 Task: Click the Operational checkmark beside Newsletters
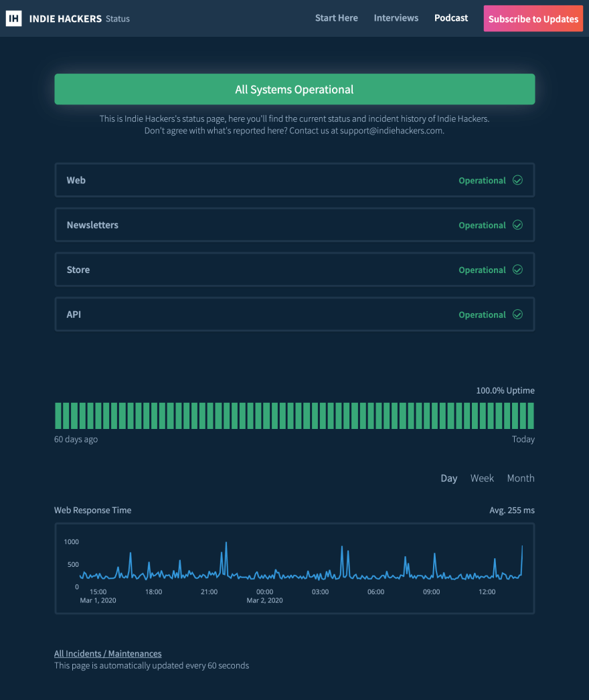(x=517, y=225)
